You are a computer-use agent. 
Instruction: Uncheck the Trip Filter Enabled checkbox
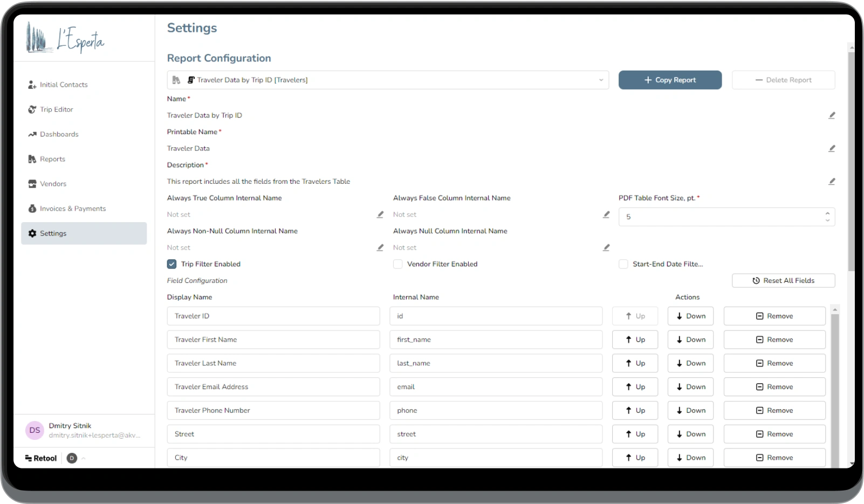pyautogui.click(x=172, y=264)
